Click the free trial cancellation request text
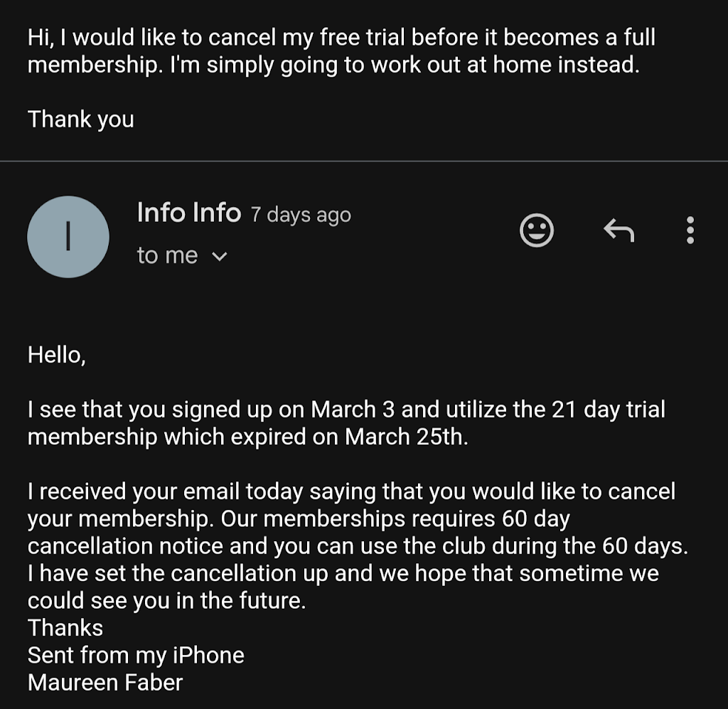The width and height of the screenshot is (728, 709). click(x=341, y=50)
